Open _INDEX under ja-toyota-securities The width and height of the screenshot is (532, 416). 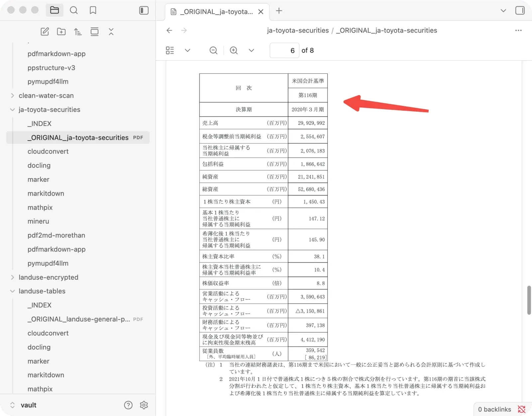[x=40, y=124]
